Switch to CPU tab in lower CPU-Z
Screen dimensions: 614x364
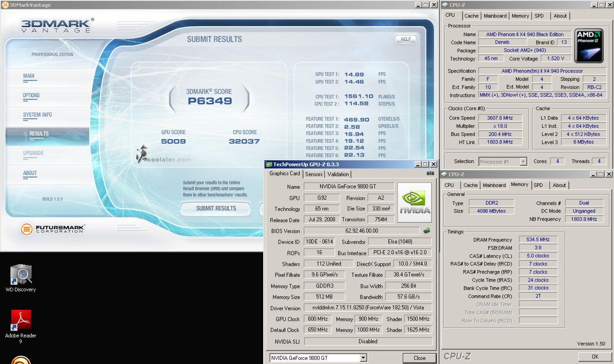pyautogui.click(x=449, y=185)
